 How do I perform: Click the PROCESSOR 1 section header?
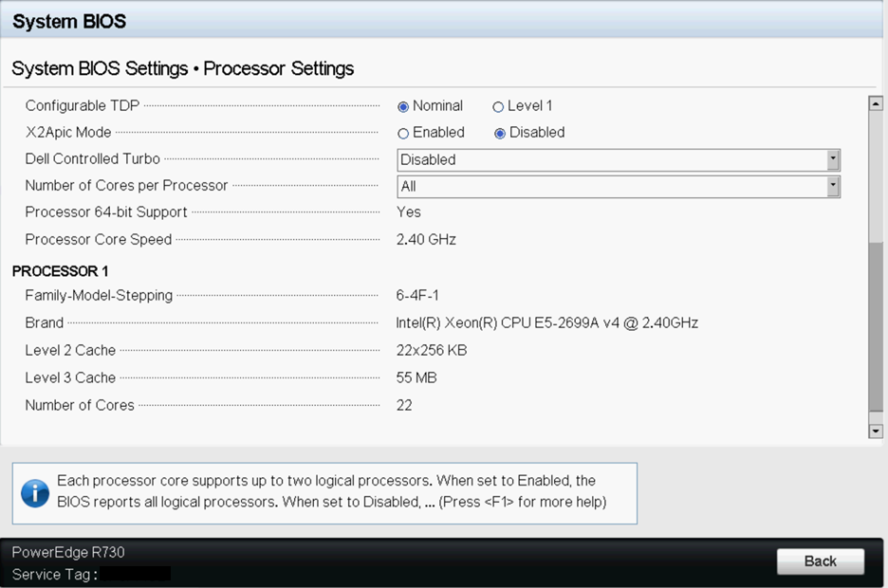click(61, 271)
